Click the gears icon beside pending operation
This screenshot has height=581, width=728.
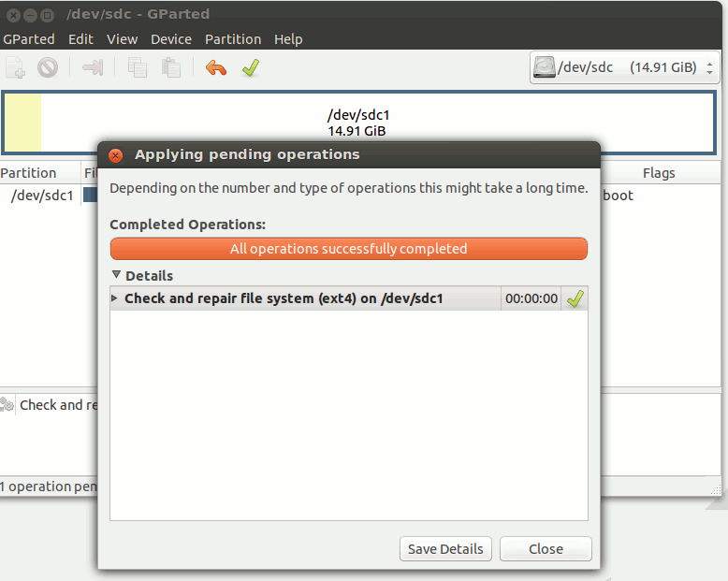pyautogui.click(x=7, y=405)
